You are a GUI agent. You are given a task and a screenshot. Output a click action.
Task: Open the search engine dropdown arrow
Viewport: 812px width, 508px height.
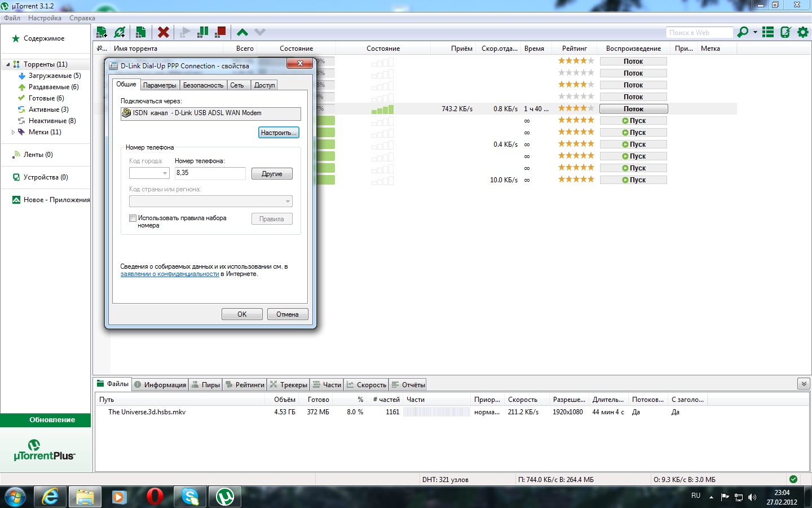(755, 32)
